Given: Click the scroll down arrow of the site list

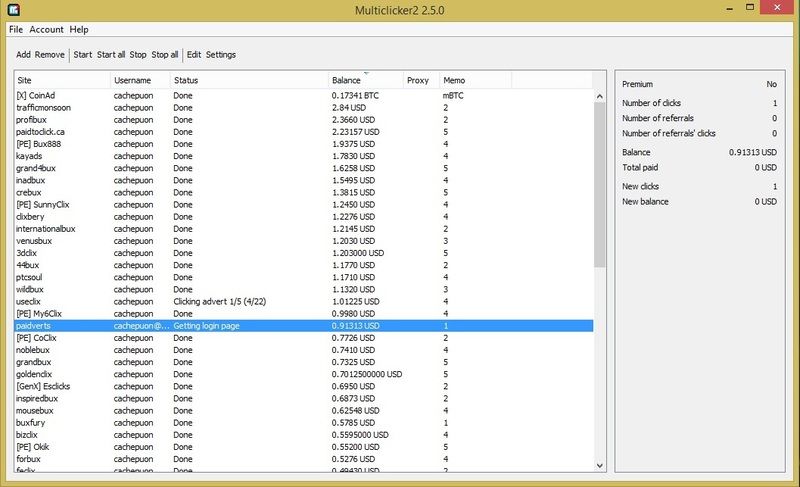Looking at the screenshot, I should (x=599, y=465).
